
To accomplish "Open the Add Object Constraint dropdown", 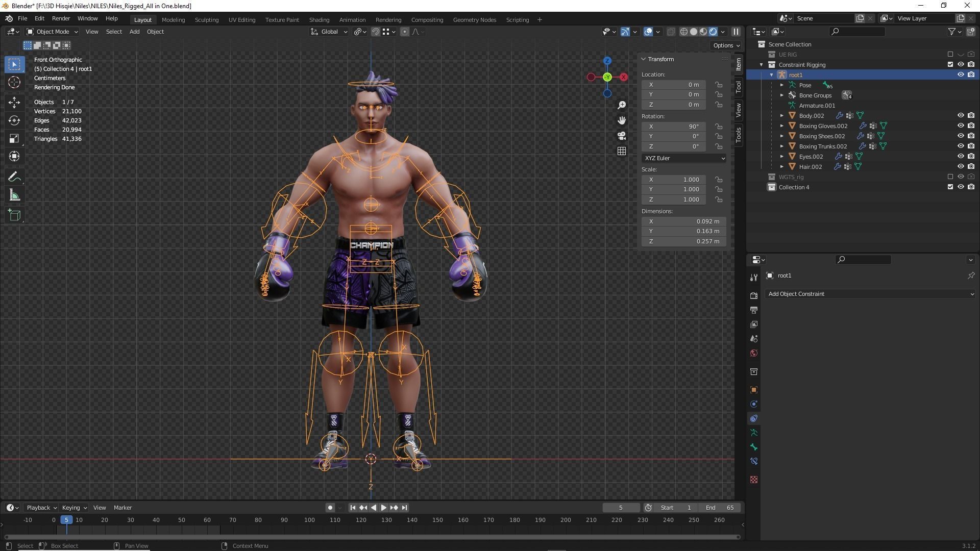I will tap(870, 294).
